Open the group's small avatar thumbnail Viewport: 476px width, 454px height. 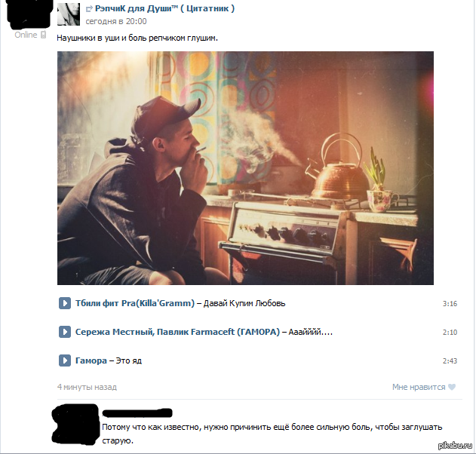(69, 14)
